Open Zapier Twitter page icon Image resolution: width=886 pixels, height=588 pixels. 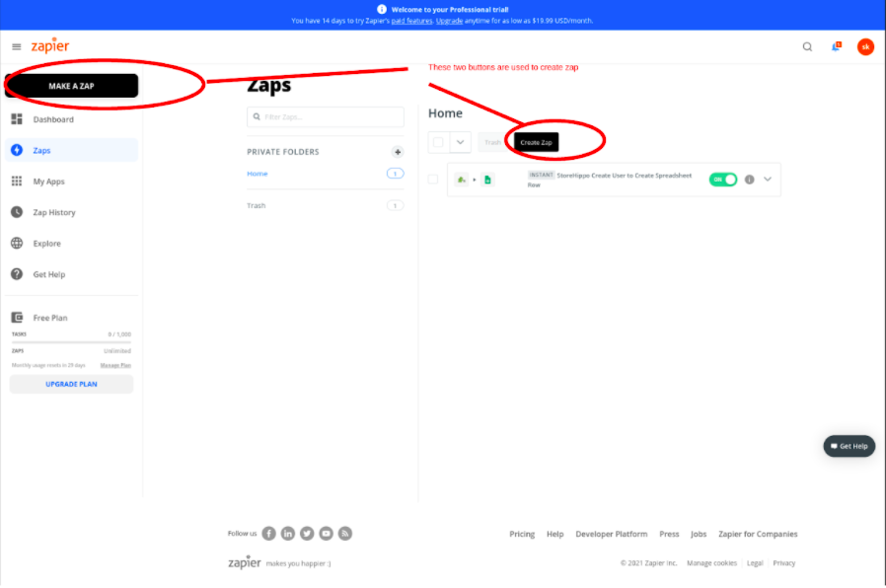[x=307, y=534]
